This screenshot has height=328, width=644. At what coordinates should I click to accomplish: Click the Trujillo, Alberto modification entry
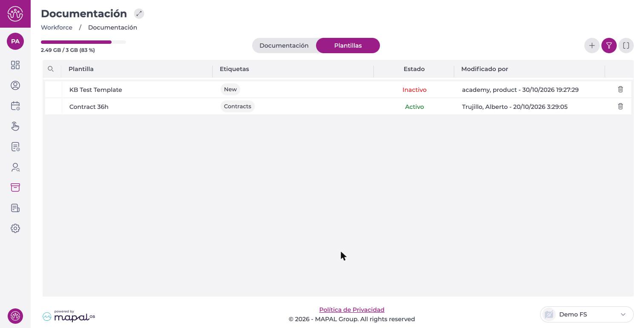pos(515,107)
